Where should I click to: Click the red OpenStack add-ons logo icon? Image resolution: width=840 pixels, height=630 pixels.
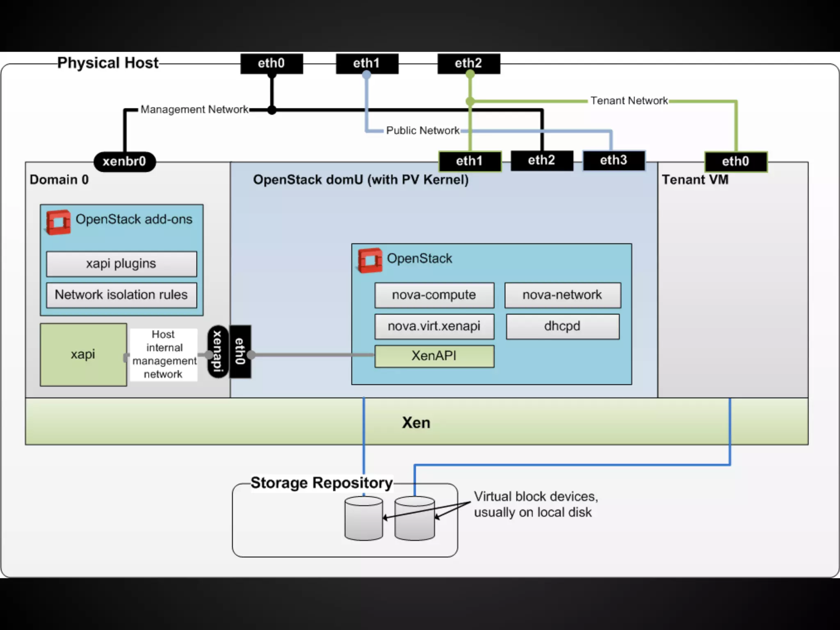[58, 222]
